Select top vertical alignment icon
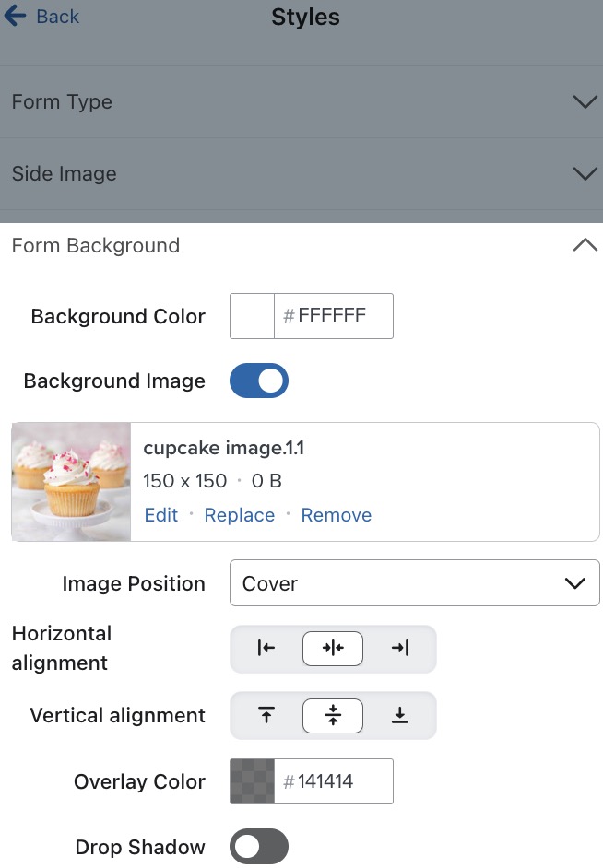 point(265,715)
